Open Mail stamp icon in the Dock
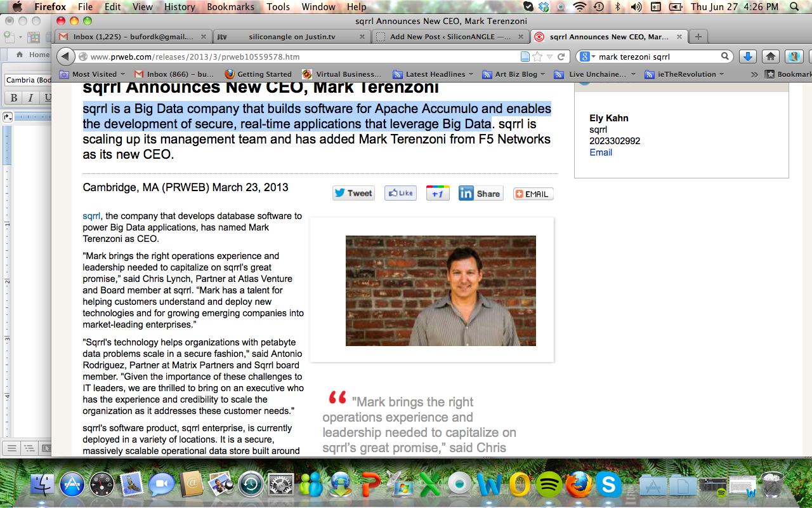The image size is (812, 508). [132, 485]
